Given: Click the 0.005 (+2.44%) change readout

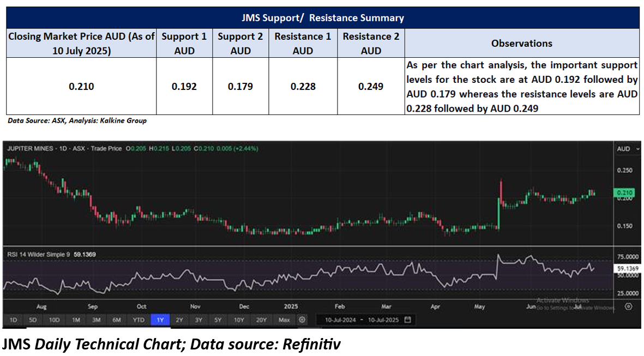Looking at the screenshot, I should (x=237, y=149).
